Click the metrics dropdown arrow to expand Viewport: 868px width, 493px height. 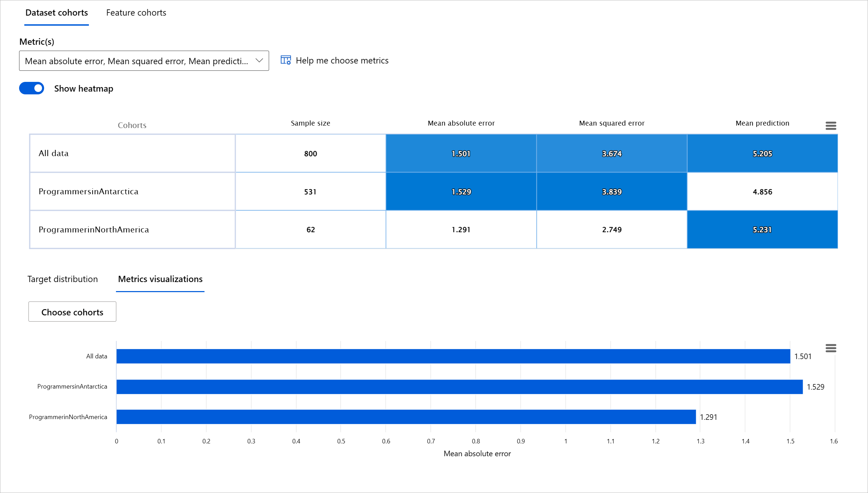tap(259, 60)
